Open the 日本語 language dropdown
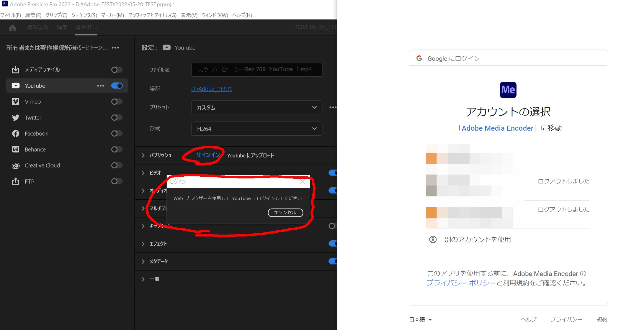 [421, 319]
